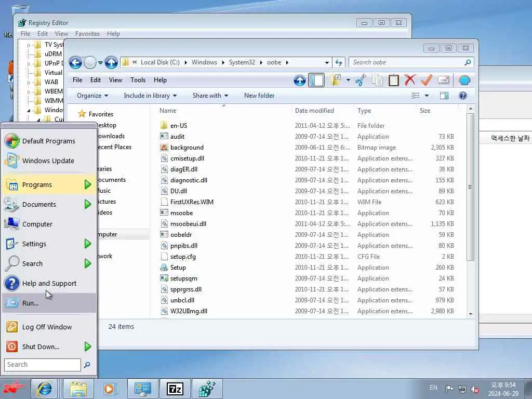Image resolution: width=532 pixels, height=399 pixels.
Task: Click the email envelope toolbar icon
Action: (444, 79)
